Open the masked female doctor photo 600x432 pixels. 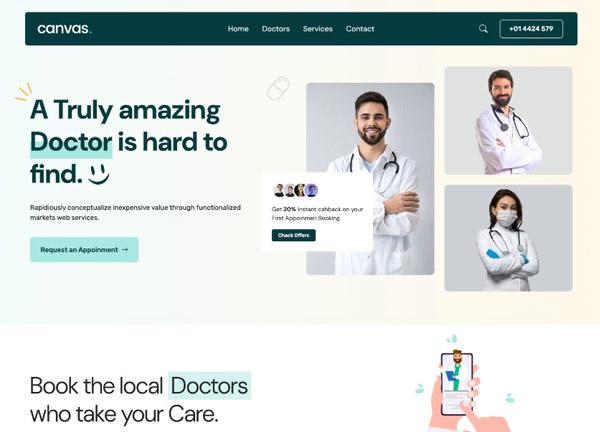click(508, 238)
